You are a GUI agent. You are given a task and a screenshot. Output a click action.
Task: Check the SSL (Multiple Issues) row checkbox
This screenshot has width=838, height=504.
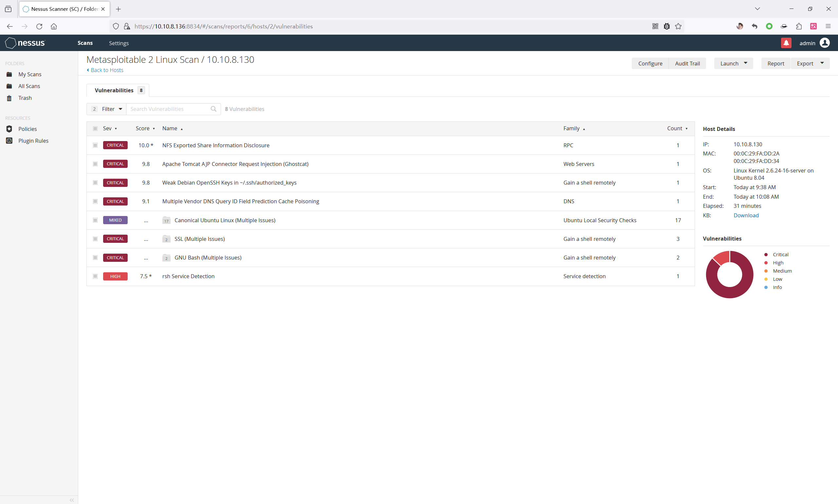coord(95,239)
